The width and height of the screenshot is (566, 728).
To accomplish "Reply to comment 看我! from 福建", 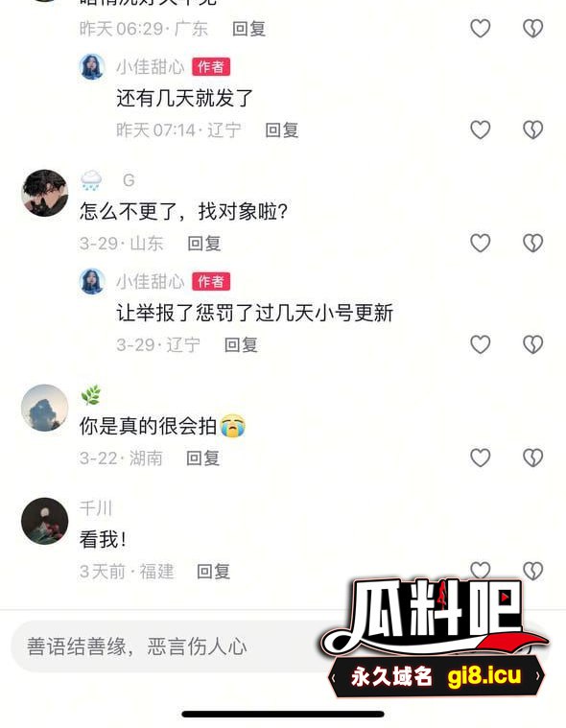I will (x=213, y=572).
